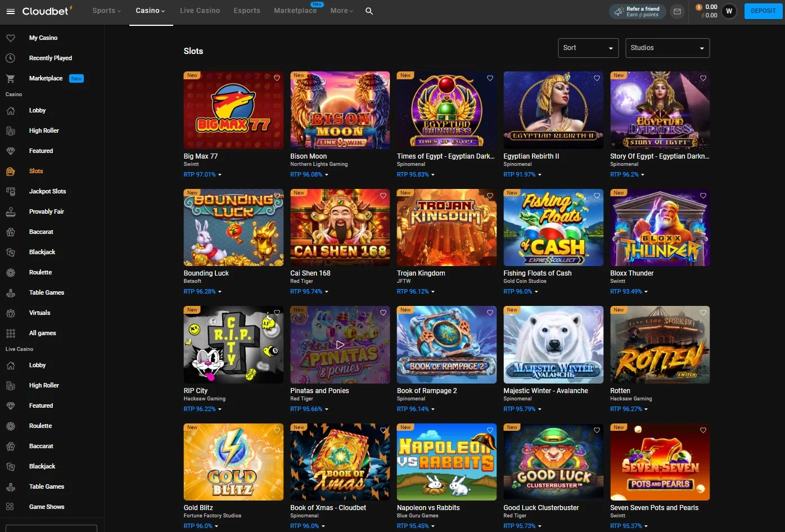Open Majestic Winter - Avalanche thumbnail
Image resolution: width=785 pixels, height=532 pixels.
553,345
